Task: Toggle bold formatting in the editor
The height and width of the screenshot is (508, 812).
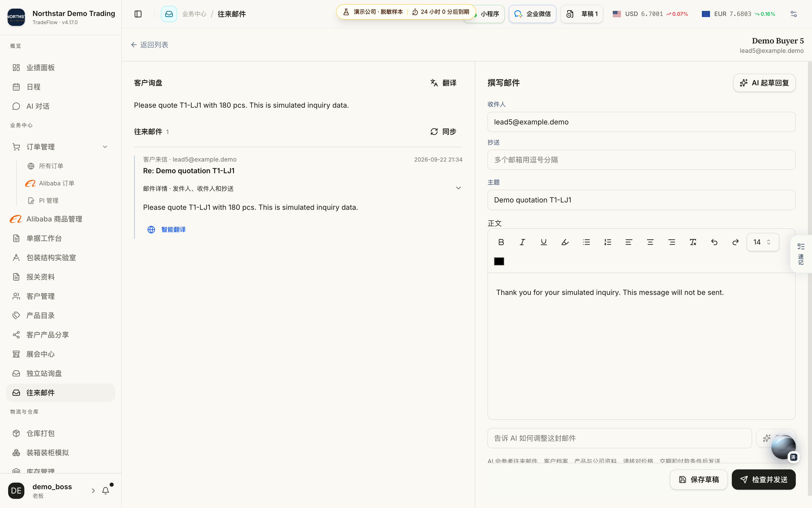Action: click(501, 242)
